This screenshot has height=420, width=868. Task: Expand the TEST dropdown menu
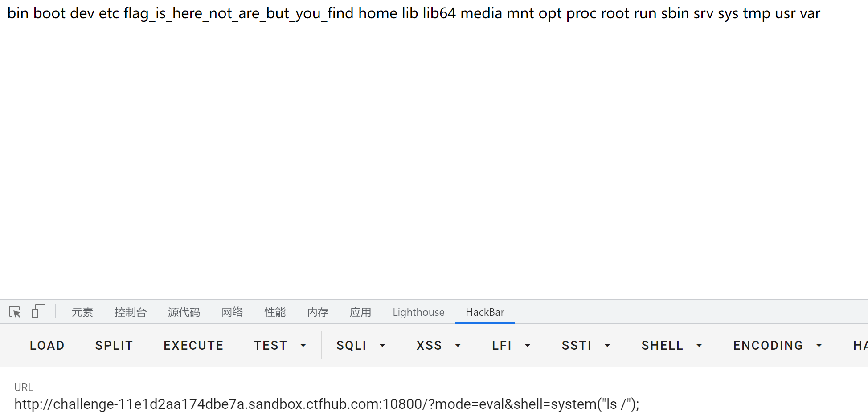coord(280,345)
